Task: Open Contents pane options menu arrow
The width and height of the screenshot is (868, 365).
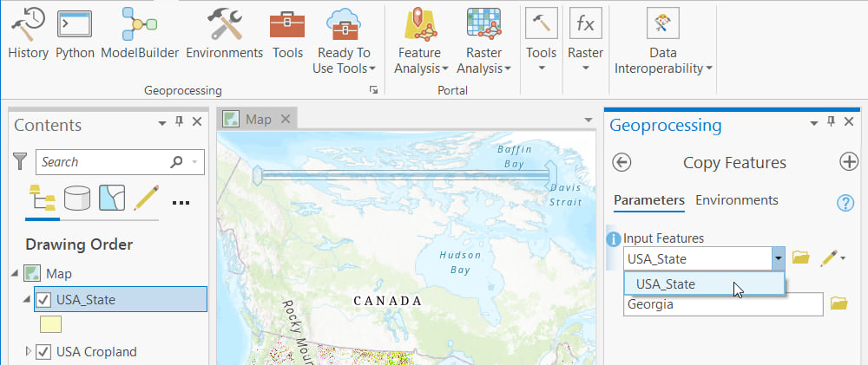Action: pos(162,123)
